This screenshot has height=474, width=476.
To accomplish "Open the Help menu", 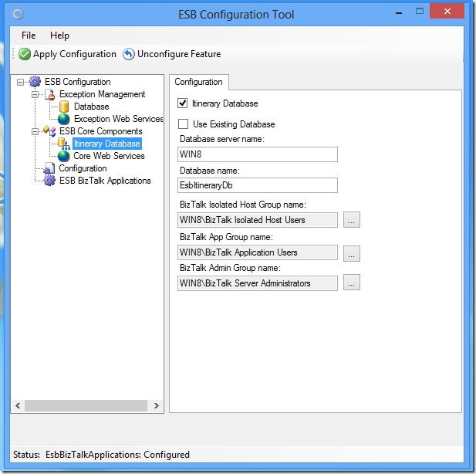I will point(60,36).
